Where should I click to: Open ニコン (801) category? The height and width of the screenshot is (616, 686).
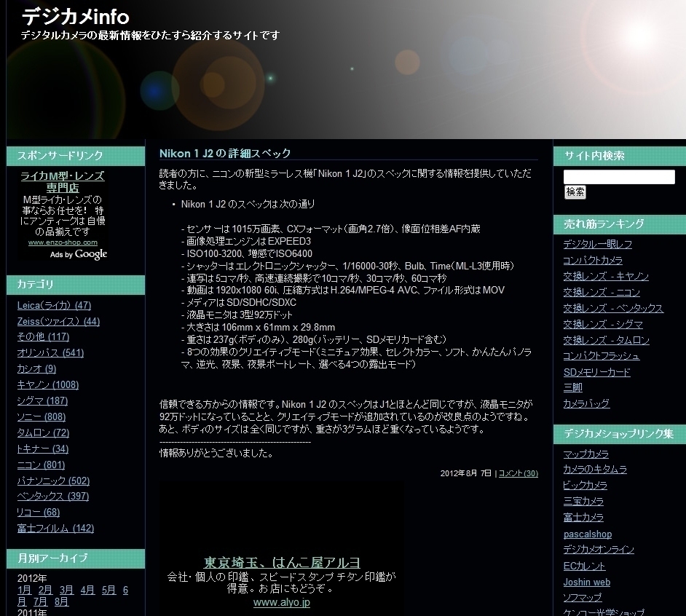coord(41,465)
